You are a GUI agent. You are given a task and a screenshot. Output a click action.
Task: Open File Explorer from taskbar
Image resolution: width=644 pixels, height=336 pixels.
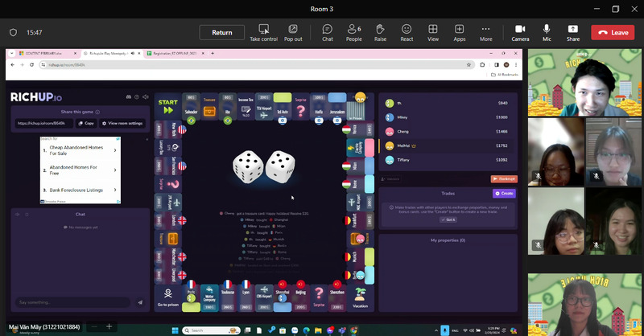click(x=318, y=330)
